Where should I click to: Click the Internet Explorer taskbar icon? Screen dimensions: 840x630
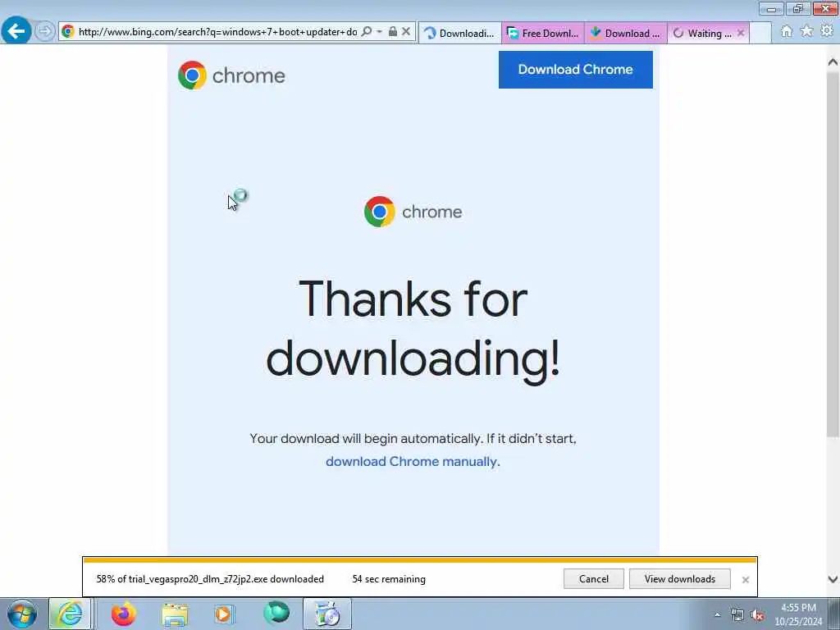click(71, 614)
